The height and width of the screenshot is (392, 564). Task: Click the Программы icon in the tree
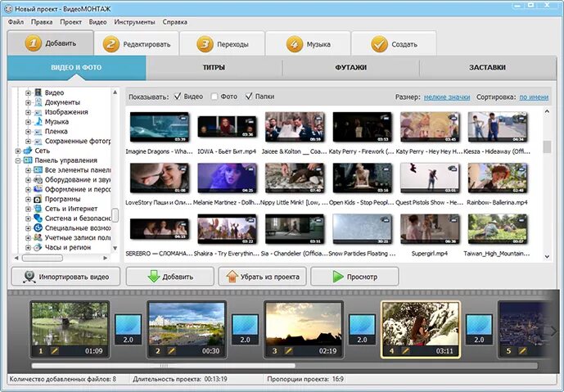38,199
